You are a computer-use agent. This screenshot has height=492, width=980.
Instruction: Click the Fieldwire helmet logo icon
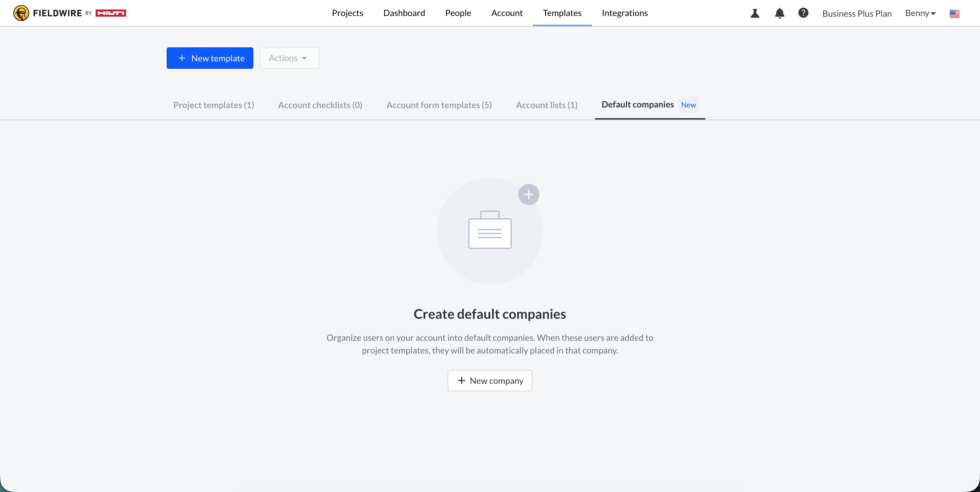coord(21,13)
